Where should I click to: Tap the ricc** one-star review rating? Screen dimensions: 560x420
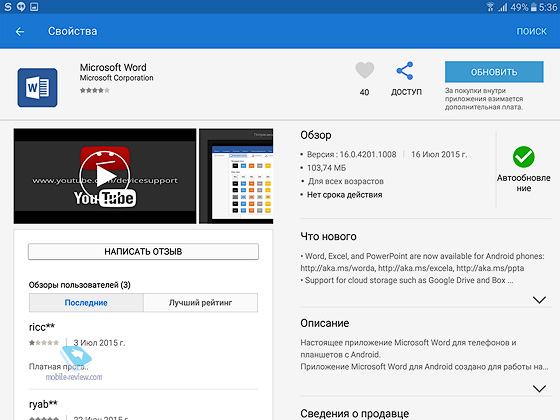[x=44, y=343]
